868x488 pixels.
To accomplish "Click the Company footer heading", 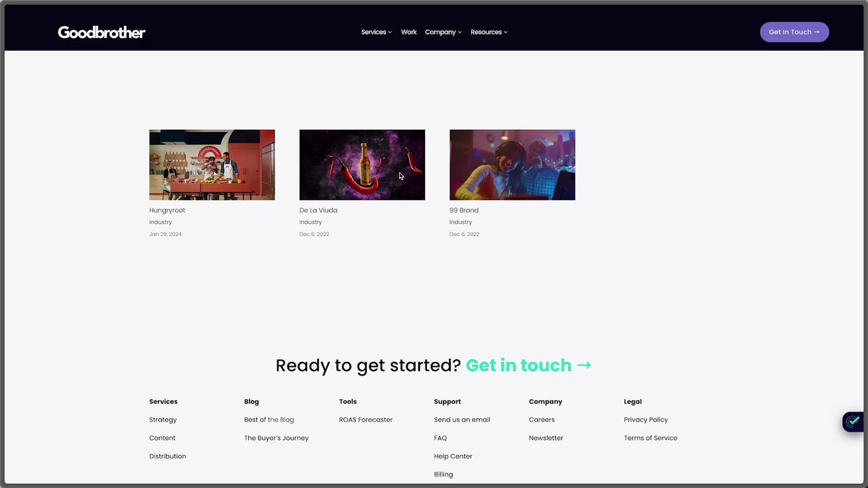I will point(546,401).
